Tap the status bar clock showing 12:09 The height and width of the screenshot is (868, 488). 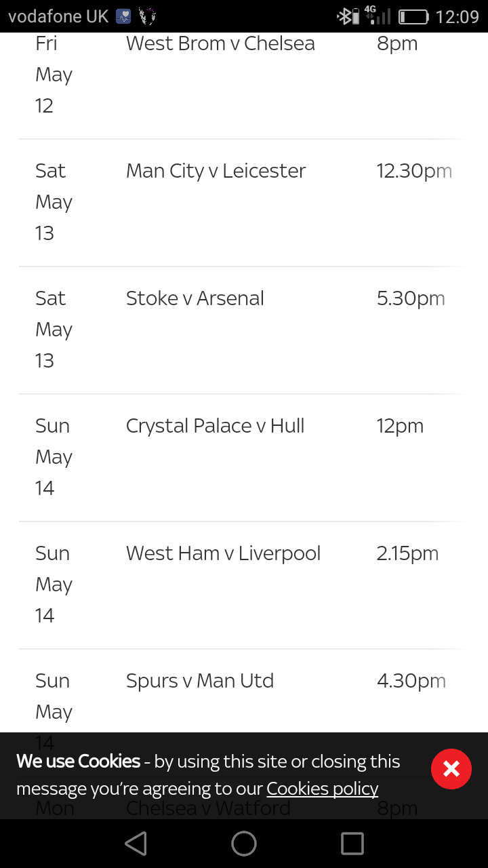pos(457,16)
